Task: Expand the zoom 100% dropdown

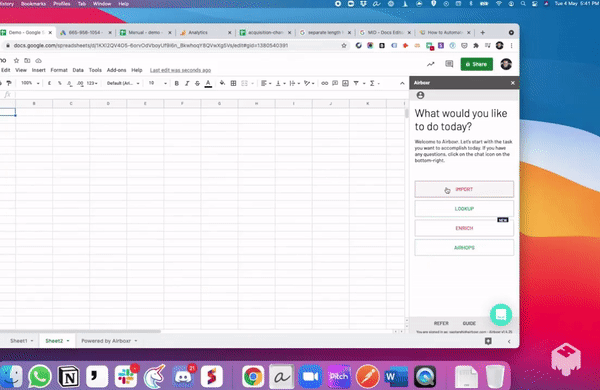Action: [30, 83]
